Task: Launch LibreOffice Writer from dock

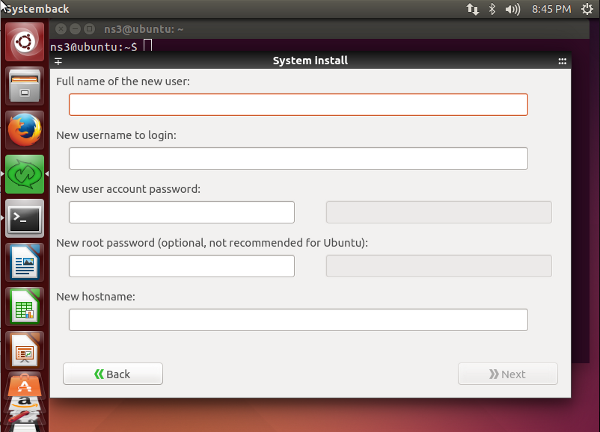Action: pyautogui.click(x=24, y=262)
